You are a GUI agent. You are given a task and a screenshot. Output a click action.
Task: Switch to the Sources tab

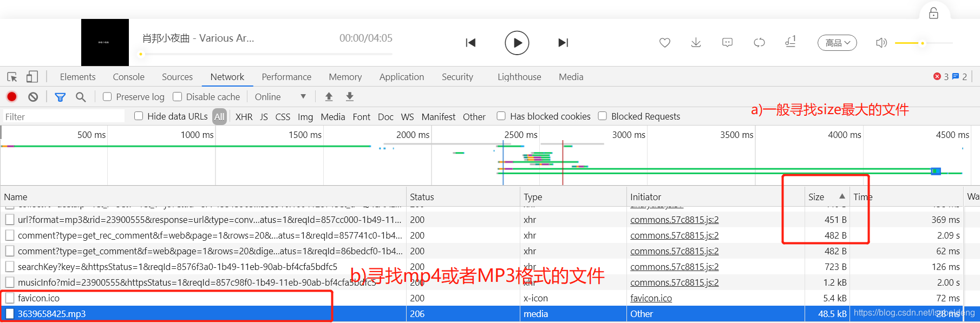tap(177, 77)
